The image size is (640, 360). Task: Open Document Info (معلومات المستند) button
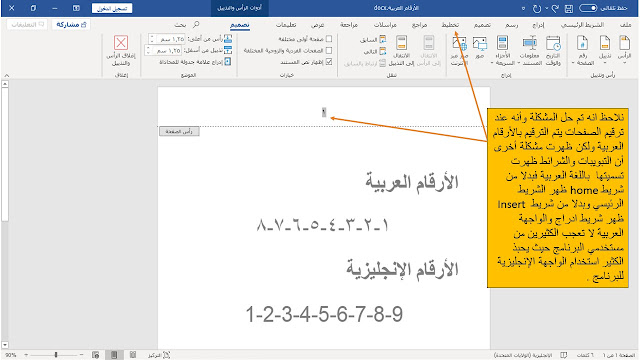point(530,51)
